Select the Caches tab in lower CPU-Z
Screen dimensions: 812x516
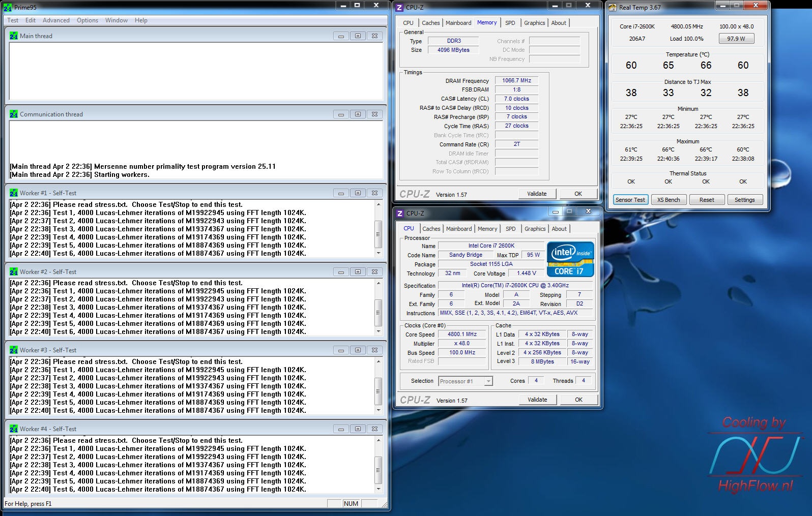pos(431,229)
